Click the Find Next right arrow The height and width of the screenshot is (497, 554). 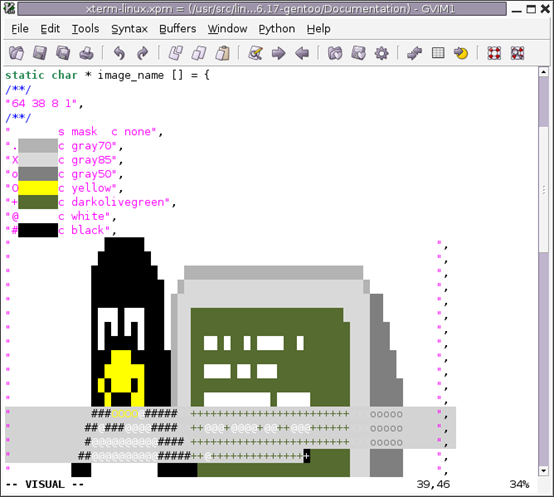tap(279, 53)
